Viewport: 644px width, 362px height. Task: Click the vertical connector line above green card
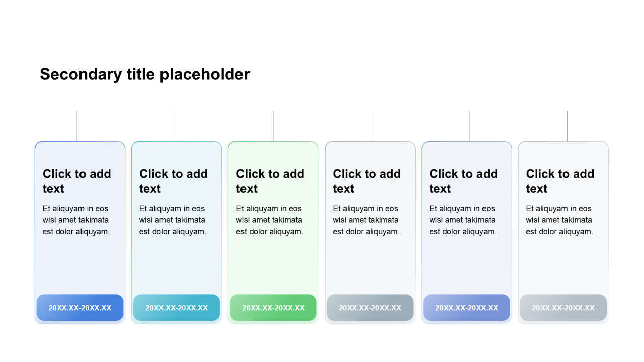[273, 126]
